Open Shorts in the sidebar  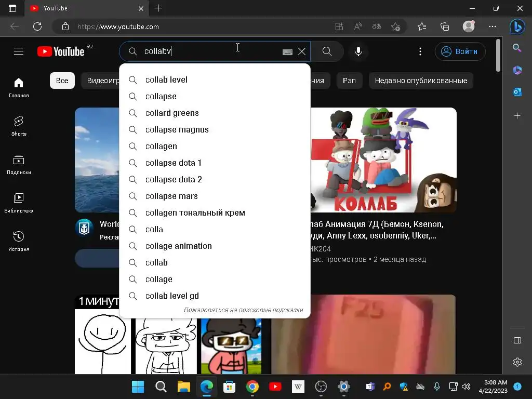(19, 126)
